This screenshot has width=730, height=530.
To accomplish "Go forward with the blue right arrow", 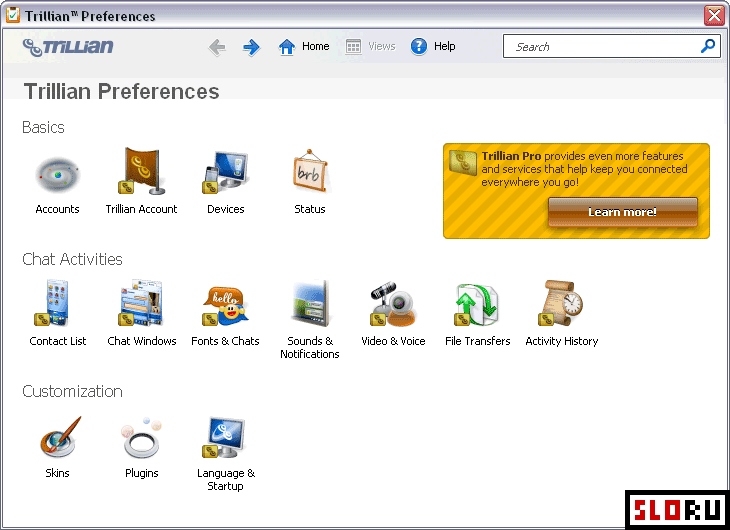I will 251,47.
